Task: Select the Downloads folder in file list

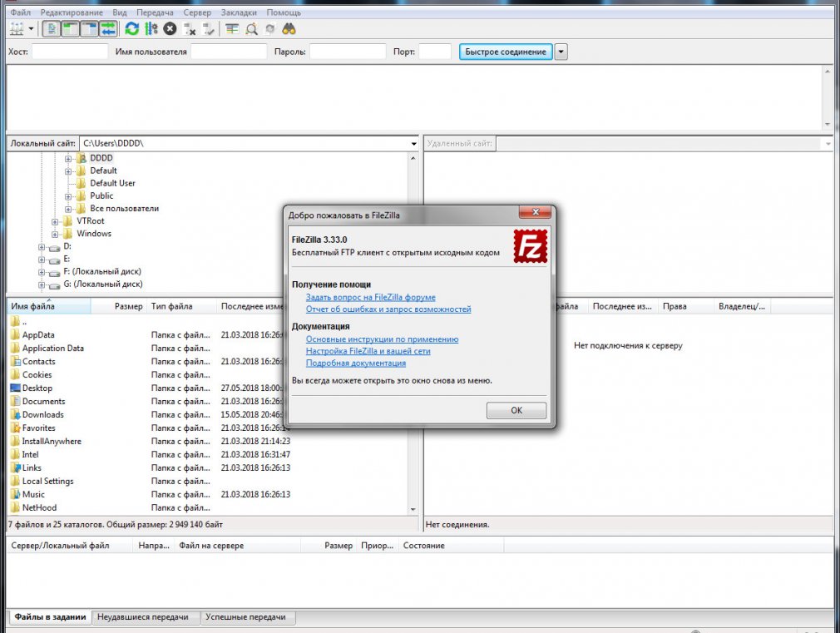Action: pos(43,415)
